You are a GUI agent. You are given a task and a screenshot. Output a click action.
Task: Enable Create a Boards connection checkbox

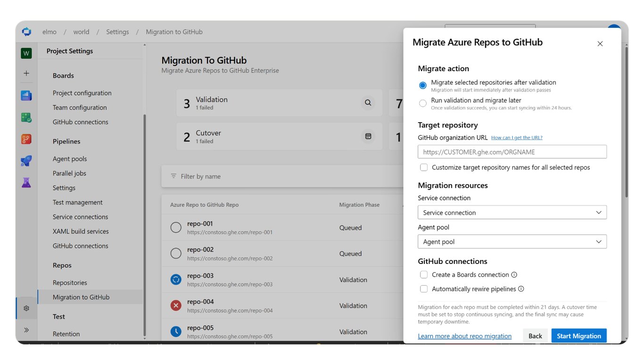tap(424, 275)
